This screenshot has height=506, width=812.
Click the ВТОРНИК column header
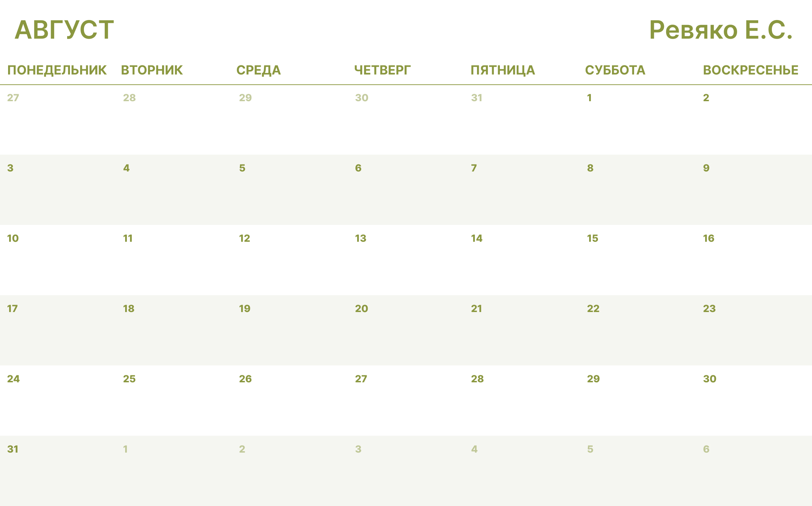pyautogui.click(x=152, y=70)
